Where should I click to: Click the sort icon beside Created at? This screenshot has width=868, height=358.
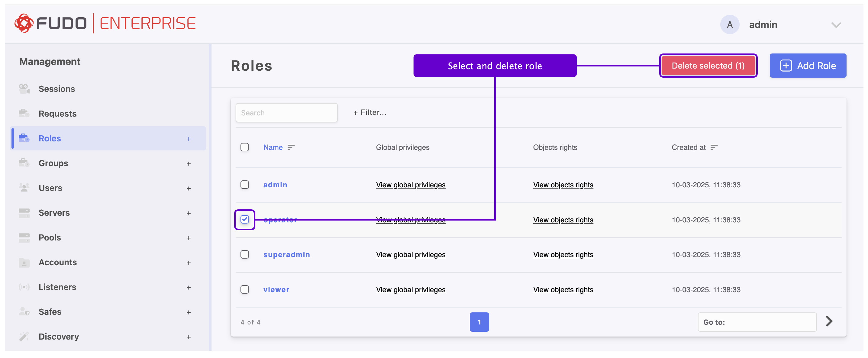coord(714,147)
